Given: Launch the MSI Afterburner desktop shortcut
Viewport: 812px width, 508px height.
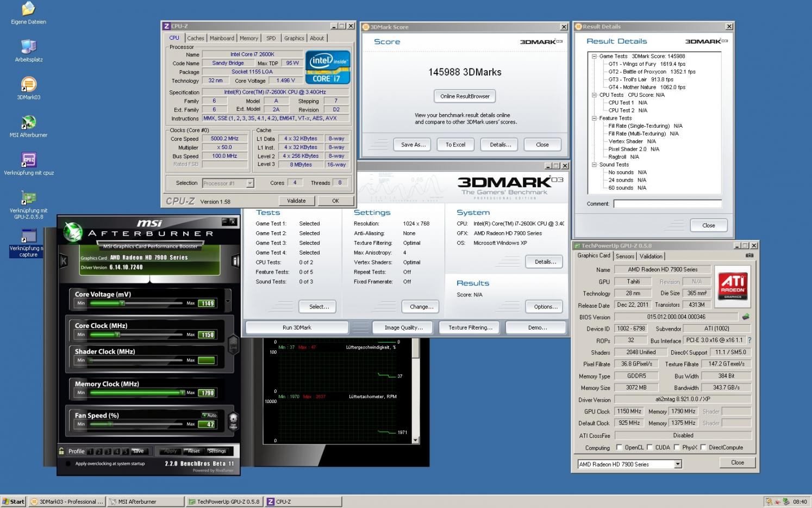Looking at the screenshot, I should tap(28, 122).
